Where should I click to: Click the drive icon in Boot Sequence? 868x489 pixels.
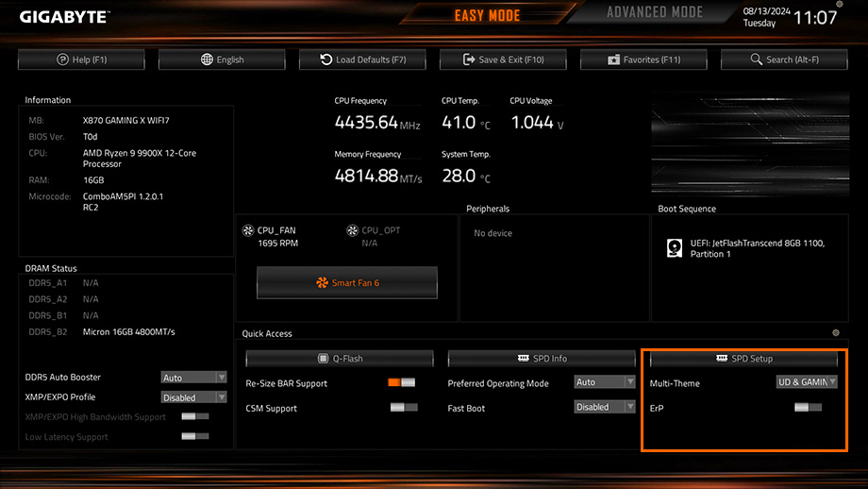(675, 248)
